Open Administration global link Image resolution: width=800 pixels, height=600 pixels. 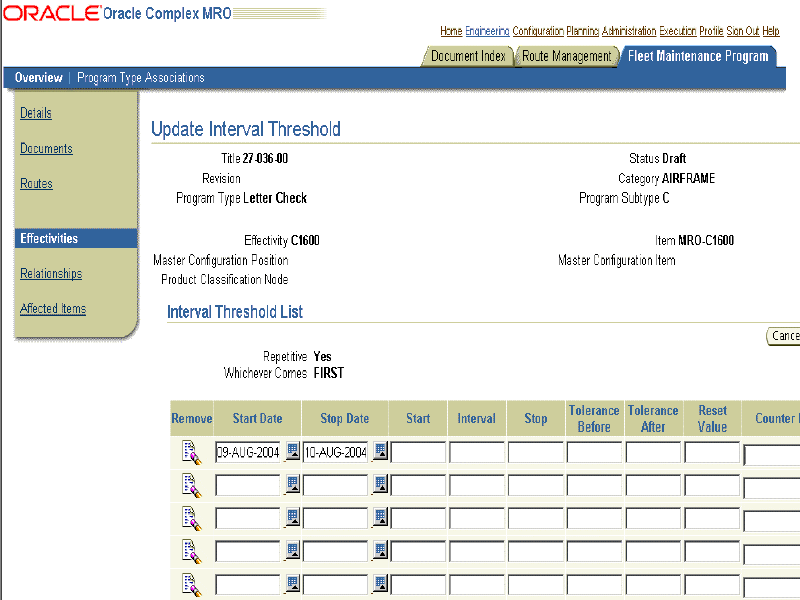tap(629, 31)
